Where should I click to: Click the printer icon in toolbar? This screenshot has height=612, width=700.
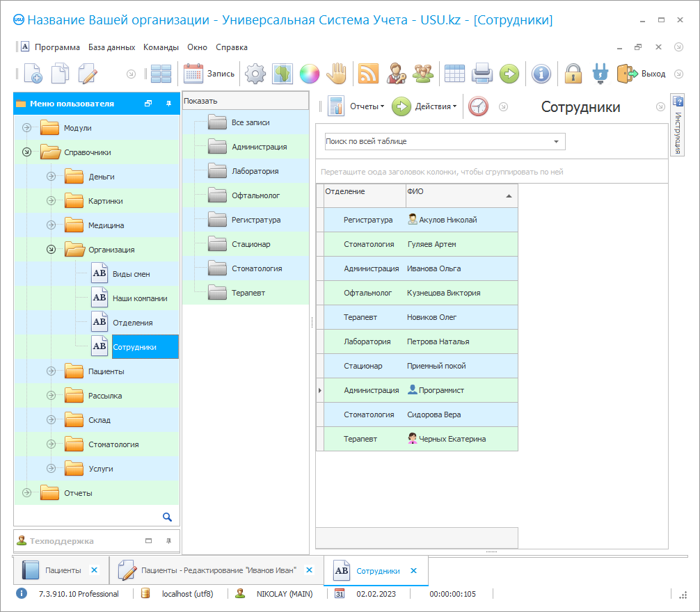(x=482, y=74)
